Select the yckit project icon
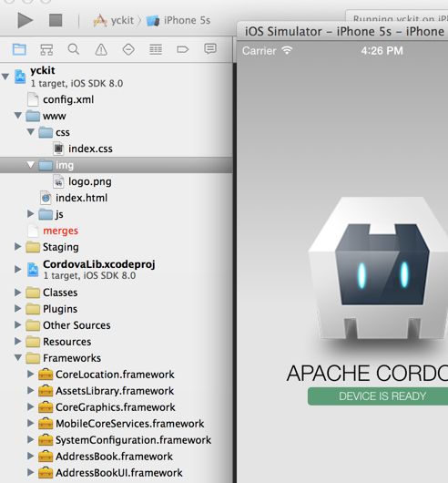 20,77
